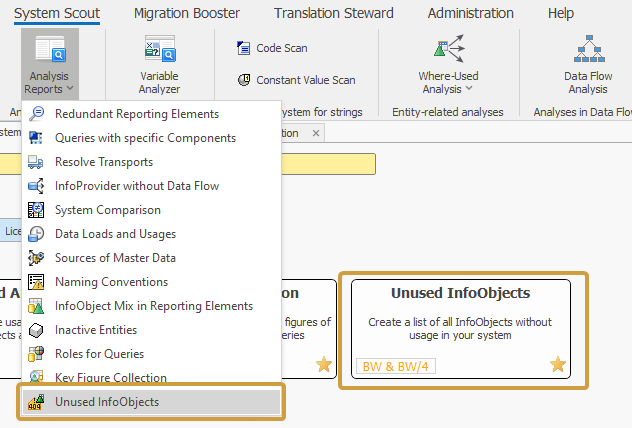Launch the System Comparison report
The image size is (632, 428).
(108, 210)
